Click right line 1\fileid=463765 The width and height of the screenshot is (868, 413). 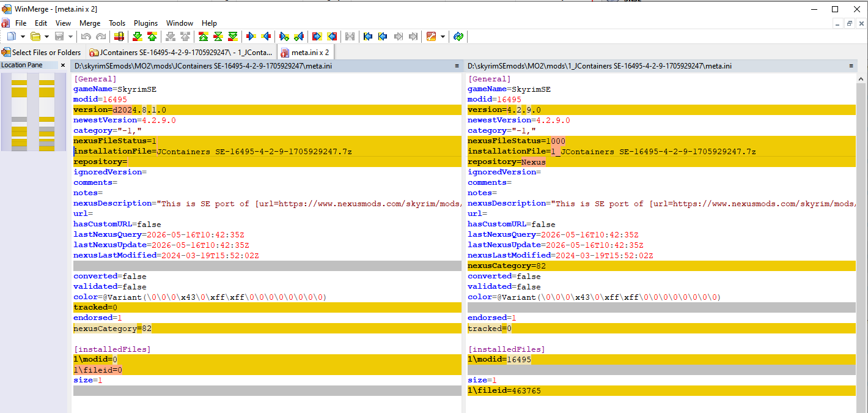click(661, 390)
